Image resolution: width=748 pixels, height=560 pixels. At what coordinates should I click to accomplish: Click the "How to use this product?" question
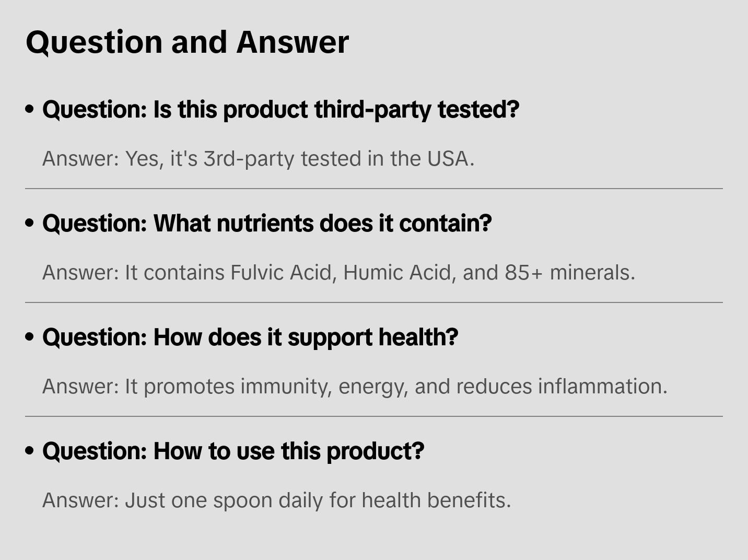point(233,451)
